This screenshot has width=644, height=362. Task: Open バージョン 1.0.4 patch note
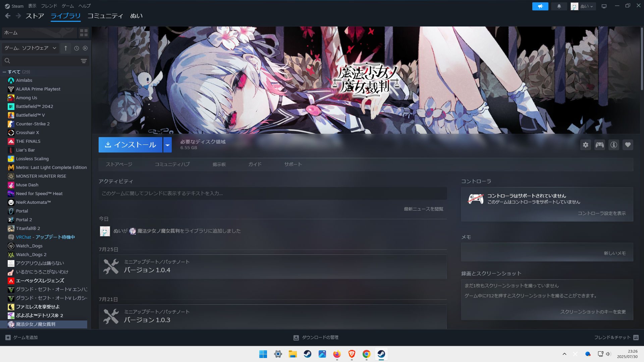click(273, 267)
